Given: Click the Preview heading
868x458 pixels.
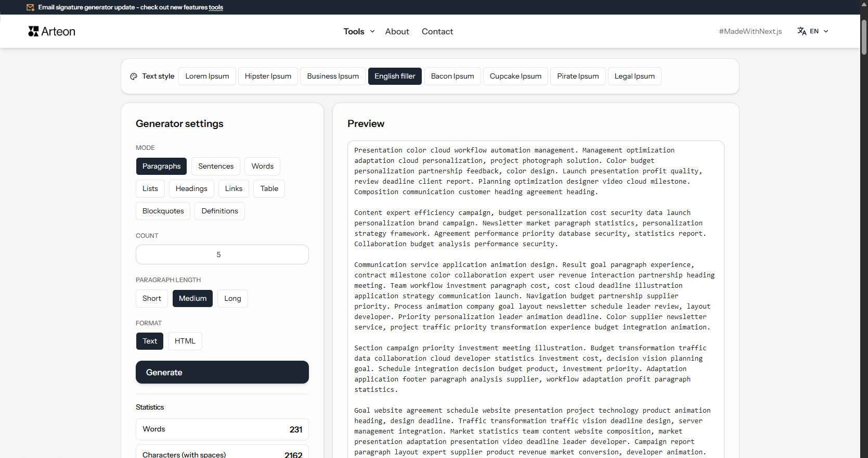Looking at the screenshot, I should pos(366,123).
